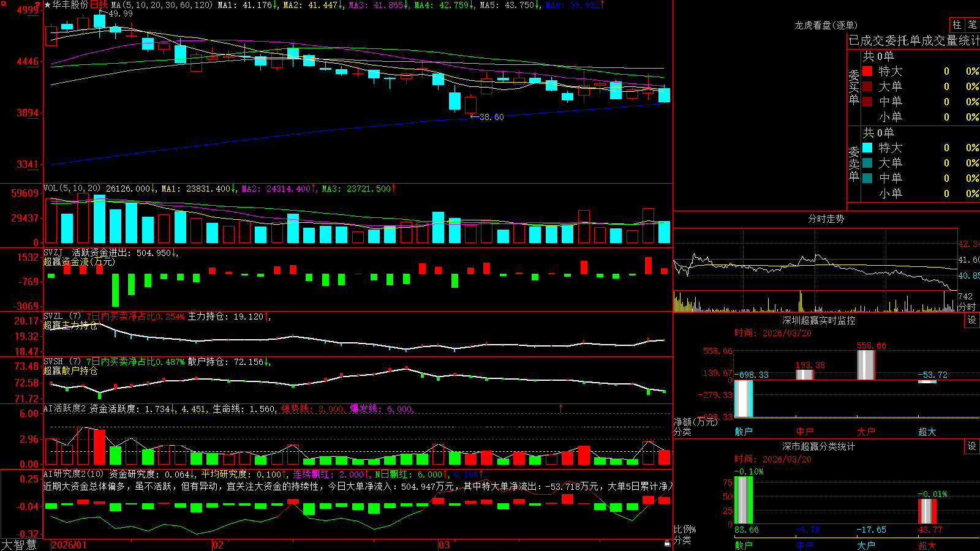Click the 深市超赢分类统计 panel title
Image resolution: width=980 pixels, height=551 pixels.
click(x=818, y=446)
